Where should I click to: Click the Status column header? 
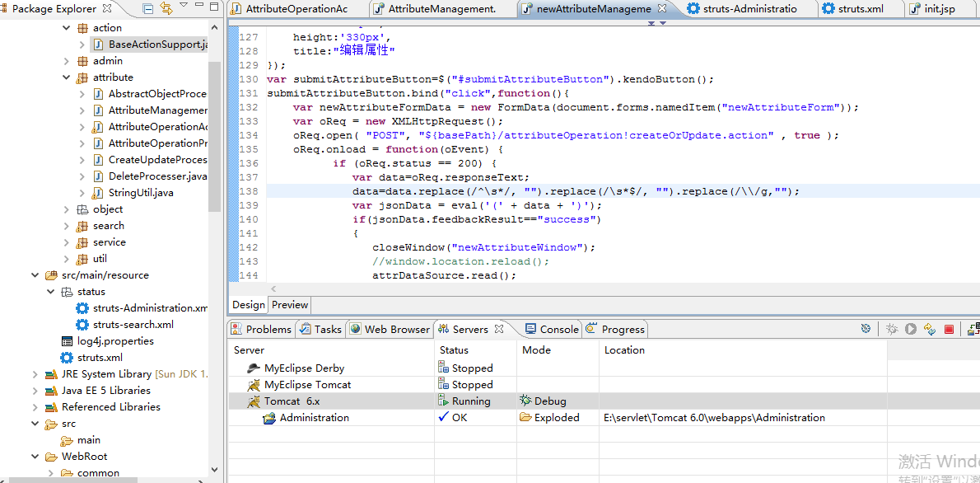[x=476, y=350]
